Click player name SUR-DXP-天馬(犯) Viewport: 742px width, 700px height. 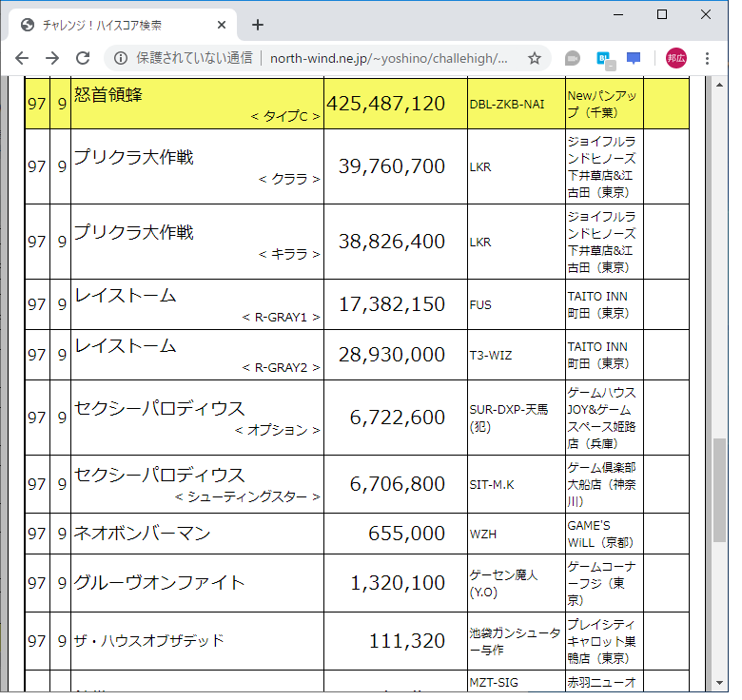(509, 418)
